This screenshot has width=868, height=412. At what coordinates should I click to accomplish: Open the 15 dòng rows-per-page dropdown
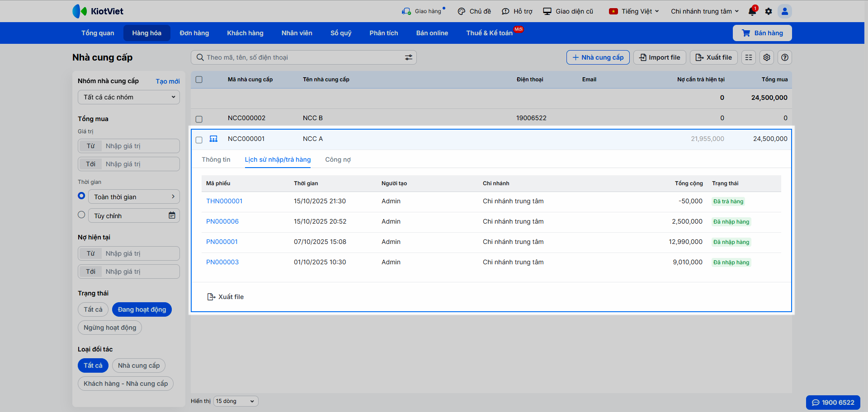[236, 401]
